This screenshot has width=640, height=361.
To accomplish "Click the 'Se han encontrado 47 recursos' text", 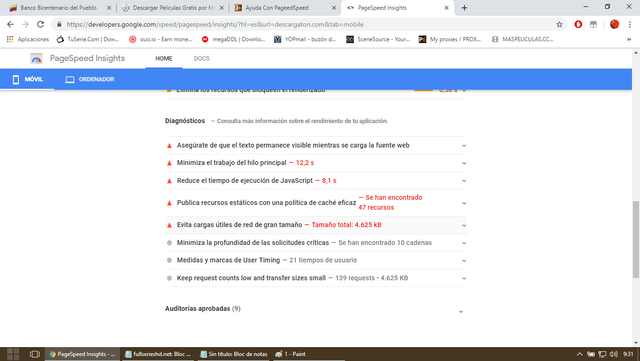I will [390, 203].
